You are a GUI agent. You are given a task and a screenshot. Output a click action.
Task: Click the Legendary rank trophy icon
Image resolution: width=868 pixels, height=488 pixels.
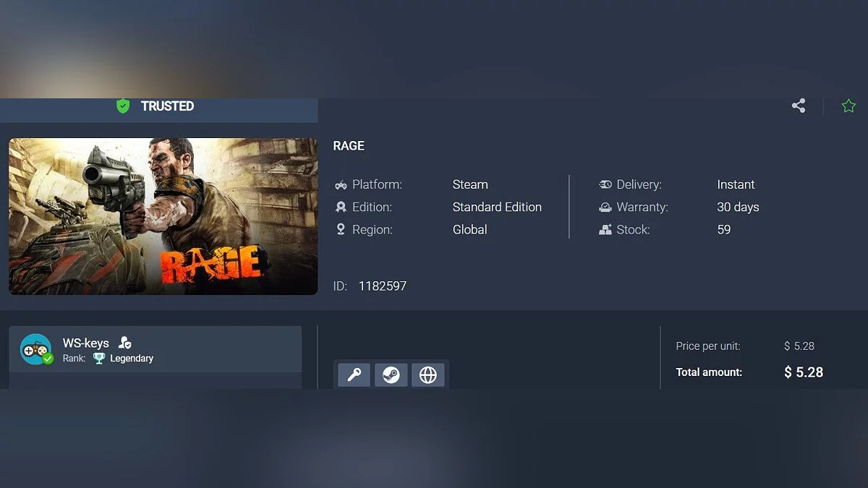(x=99, y=358)
